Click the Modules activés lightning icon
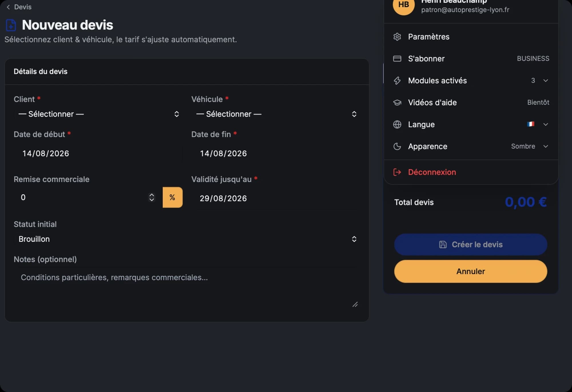The image size is (572, 392). click(x=397, y=80)
